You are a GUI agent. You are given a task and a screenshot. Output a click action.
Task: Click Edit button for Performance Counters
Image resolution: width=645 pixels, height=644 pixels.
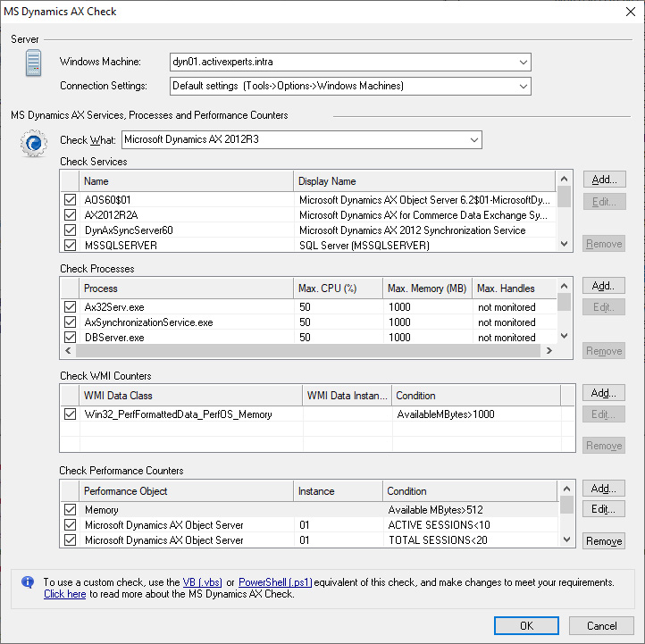pyautogui.click(x=603, y=509)
